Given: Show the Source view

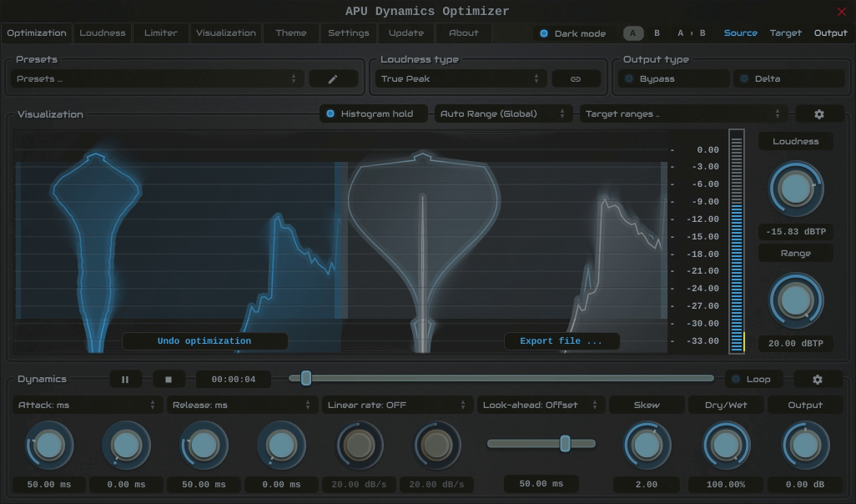Looking at the screenshot, I should pyautogui.click(x=740, y=33).
